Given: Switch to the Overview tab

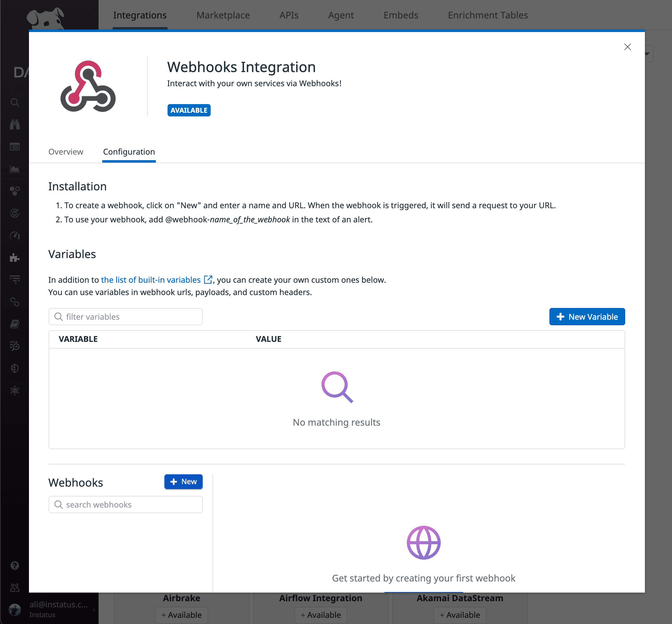Looking at the screenshot, I should pyautogui.click(x=66, y=151).
